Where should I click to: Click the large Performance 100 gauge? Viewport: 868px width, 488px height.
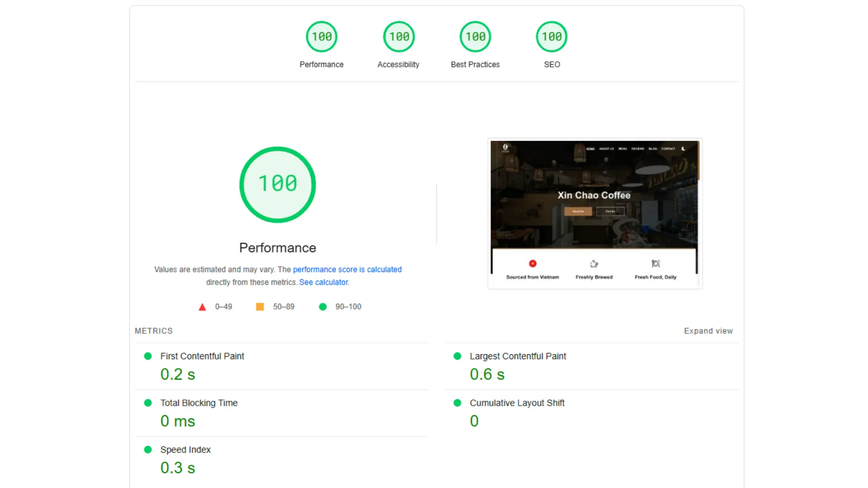pos(278,184)
